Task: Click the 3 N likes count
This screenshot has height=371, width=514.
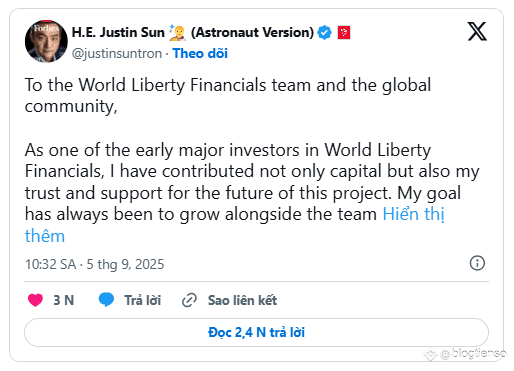Action: 64,300
